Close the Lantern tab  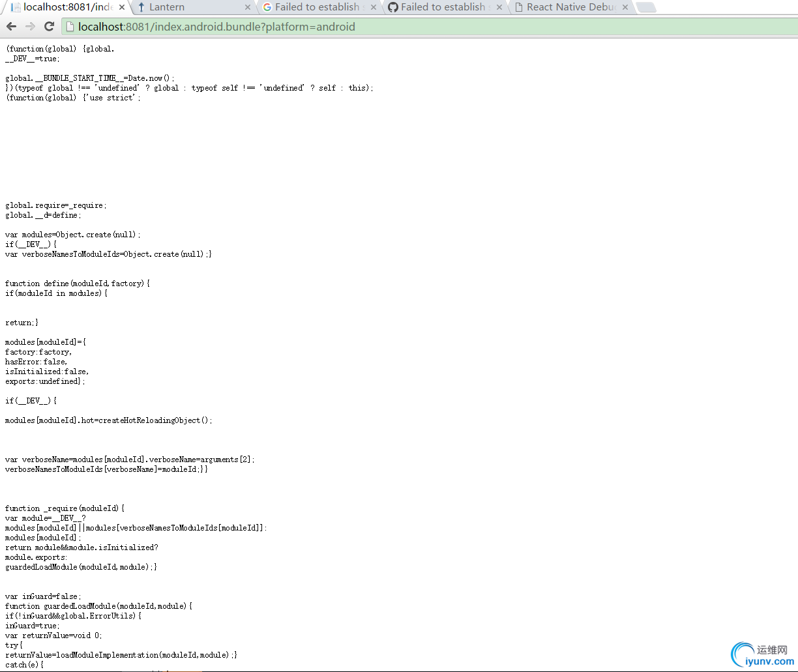(248, 7)
